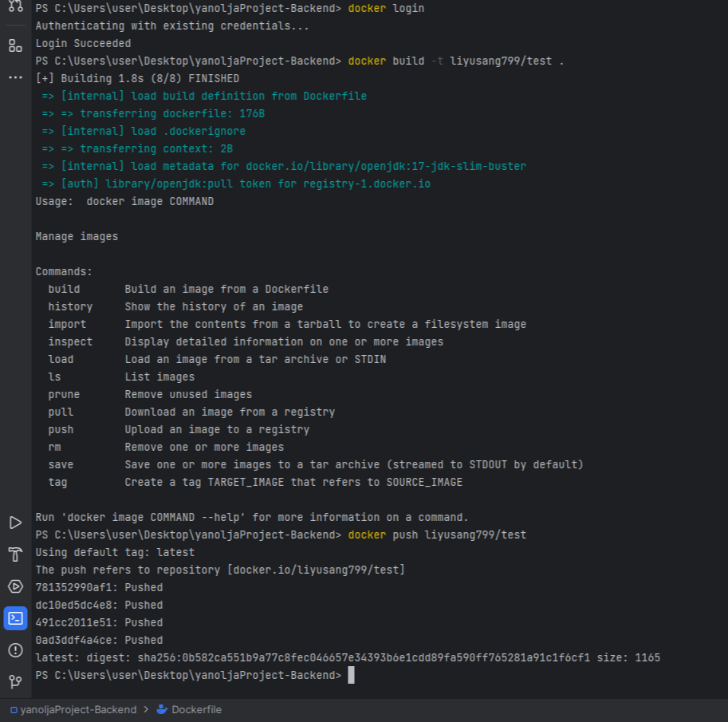Click the 'inspect' command row

(246, 342)
